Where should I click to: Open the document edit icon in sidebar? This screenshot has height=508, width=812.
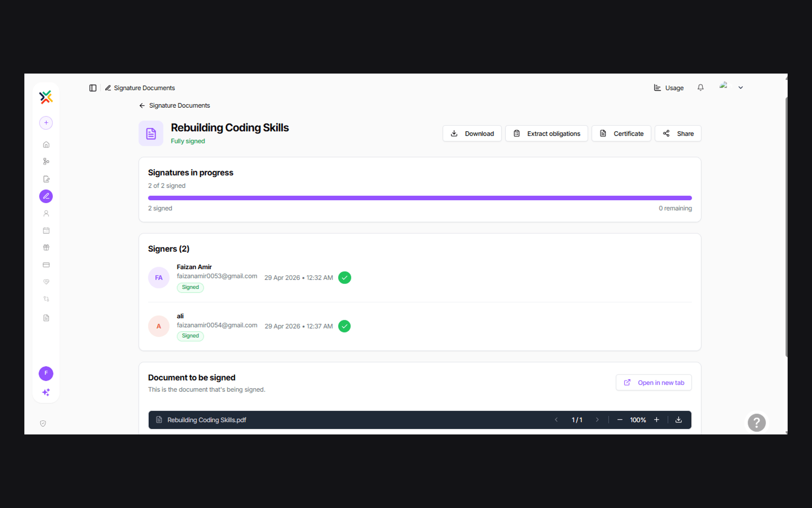pyautogui.click(x=46, y=179)
